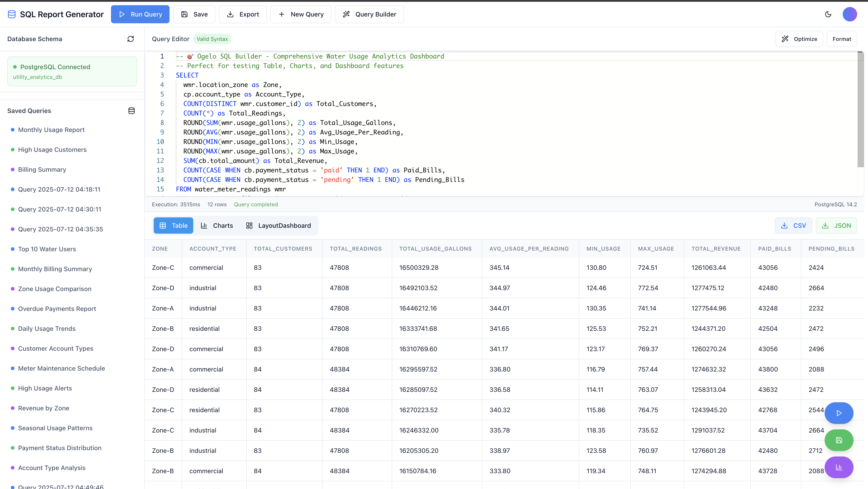Switch to the Charts tab
Viewport: 868px width, 489px height.
click(217, 226)
